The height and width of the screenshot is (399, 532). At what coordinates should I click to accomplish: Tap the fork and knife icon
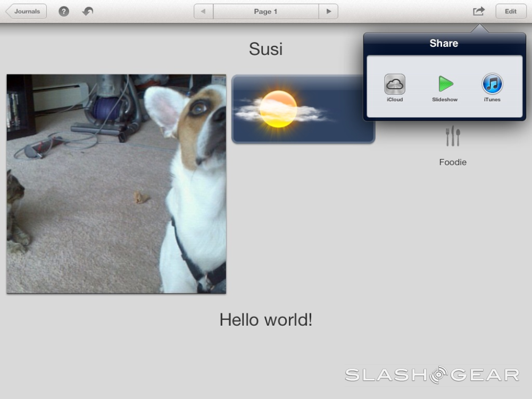[453, 136]
